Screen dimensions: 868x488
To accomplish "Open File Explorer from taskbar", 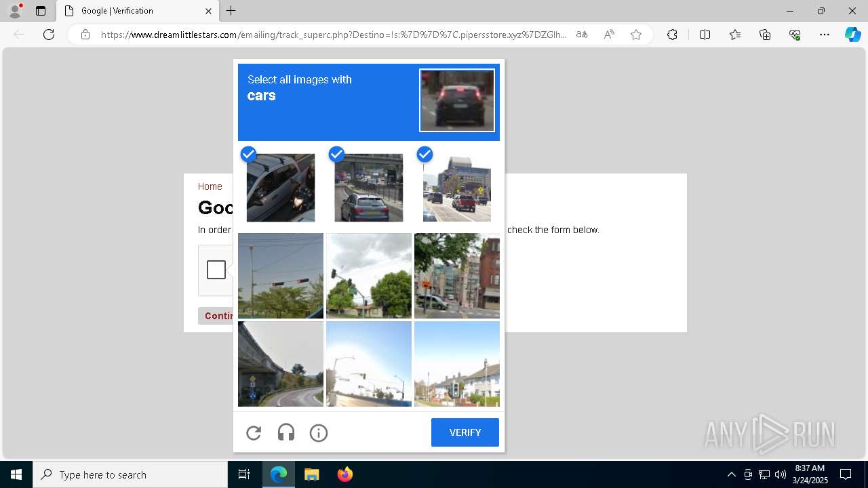I will (x=311, y=474).
